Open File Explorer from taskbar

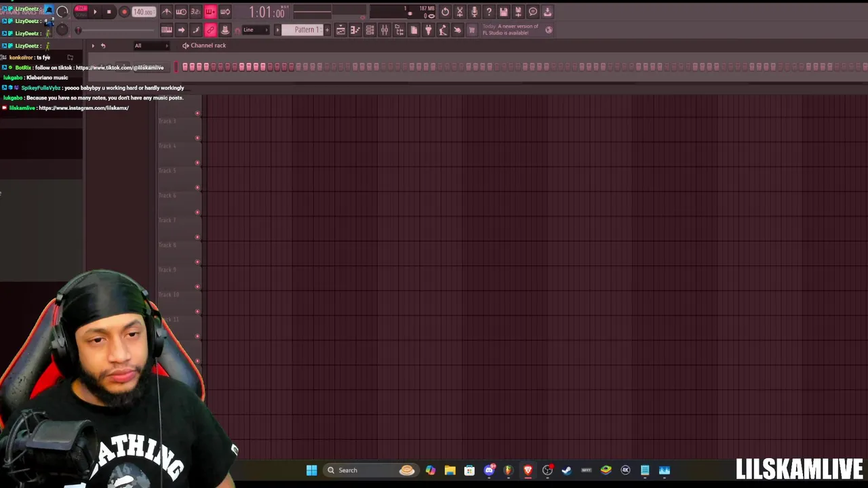point(450,470)
